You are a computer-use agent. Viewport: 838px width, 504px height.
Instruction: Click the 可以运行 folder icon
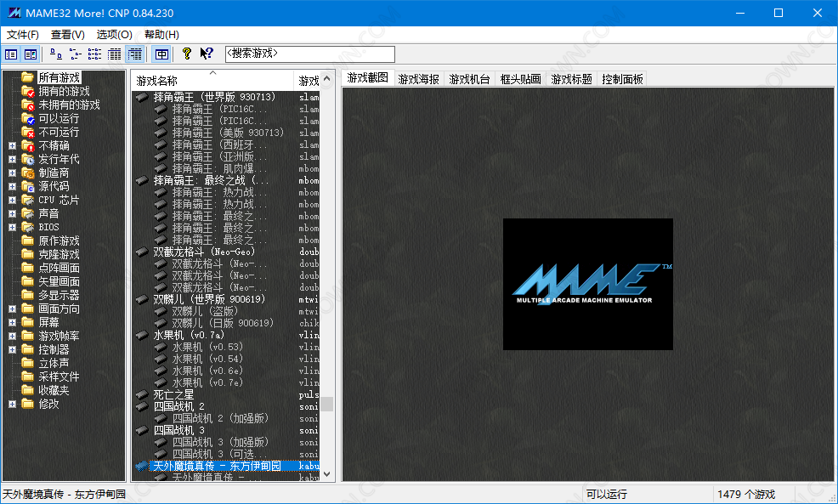click(x=28, y=119)
